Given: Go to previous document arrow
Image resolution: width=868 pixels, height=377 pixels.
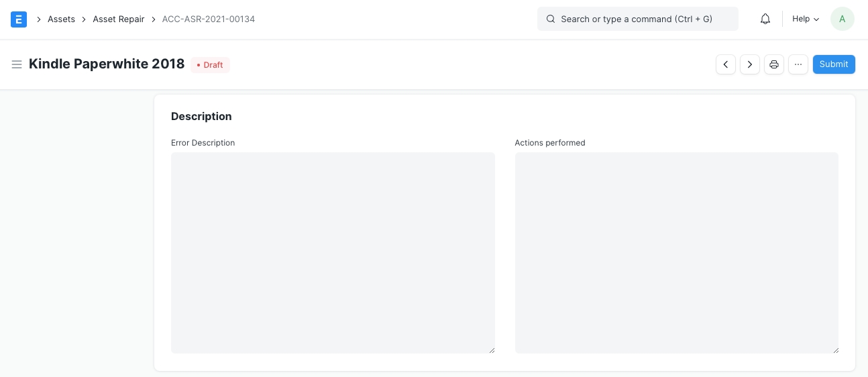Looking at the screenshot, I should coord(725,64).
